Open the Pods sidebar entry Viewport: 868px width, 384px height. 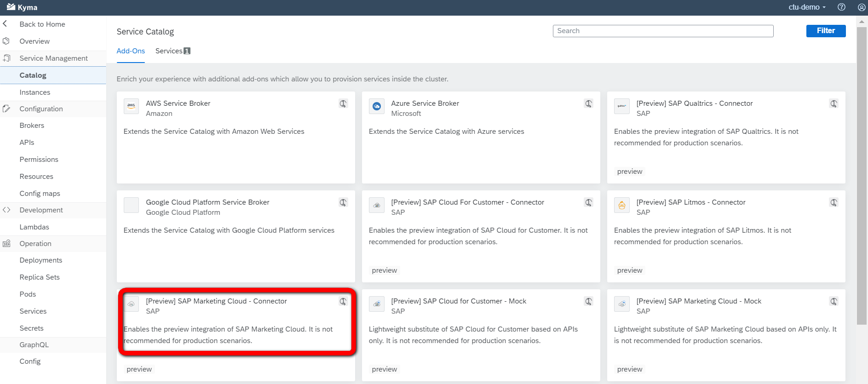point(28,294)
